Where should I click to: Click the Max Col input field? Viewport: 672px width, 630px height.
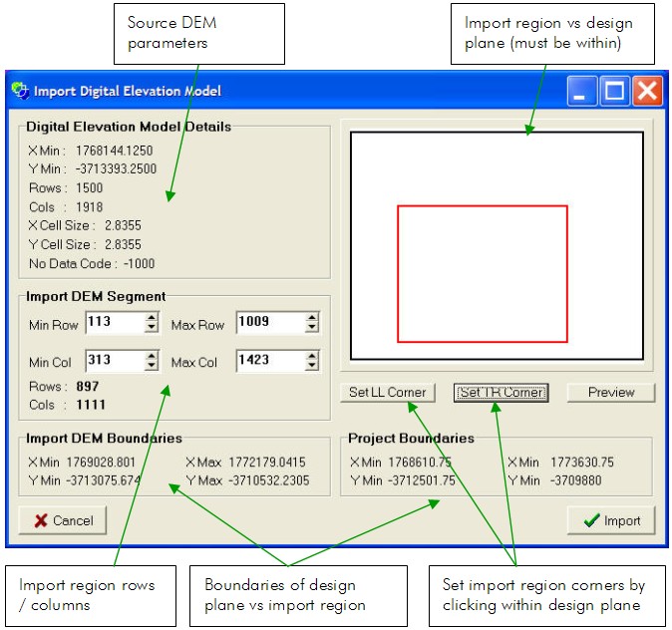(269, 360)
